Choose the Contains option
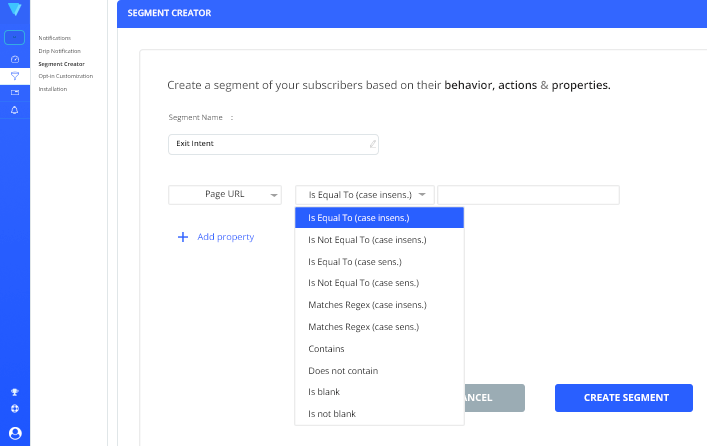 tap(326, 349)
